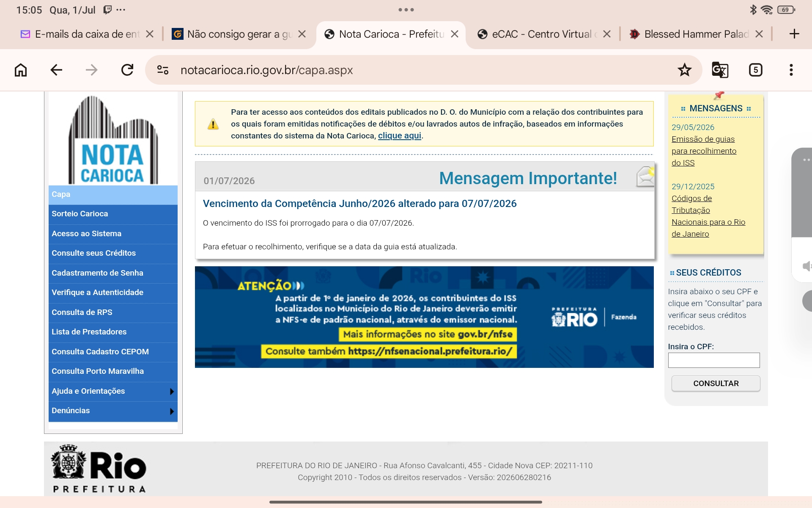
Task: Open site settings icon in address bar
Action: [163, 70]
